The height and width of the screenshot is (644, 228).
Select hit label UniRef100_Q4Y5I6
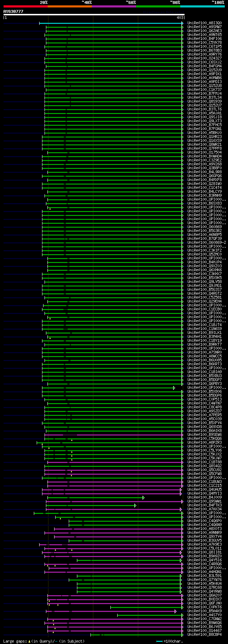pos(204,560)
